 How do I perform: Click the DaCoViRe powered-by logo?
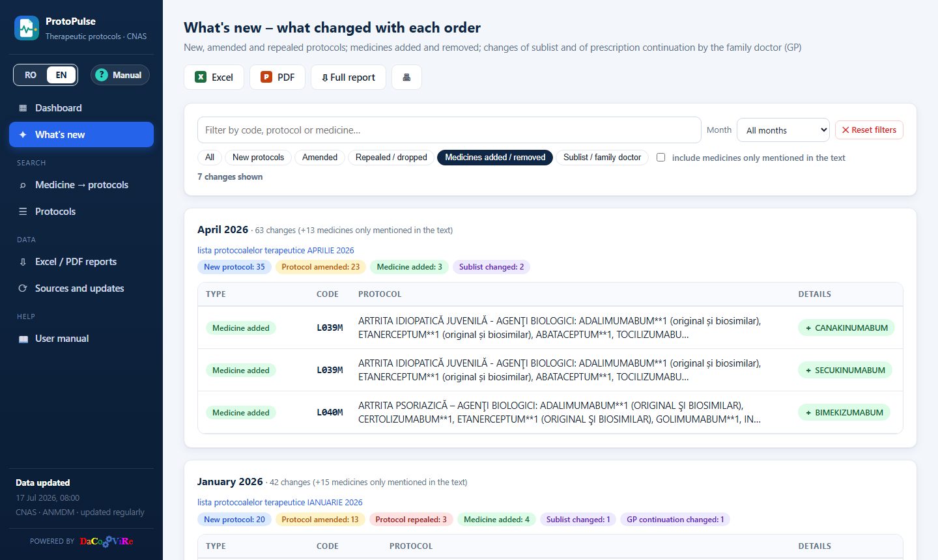(x=106, y=541)
